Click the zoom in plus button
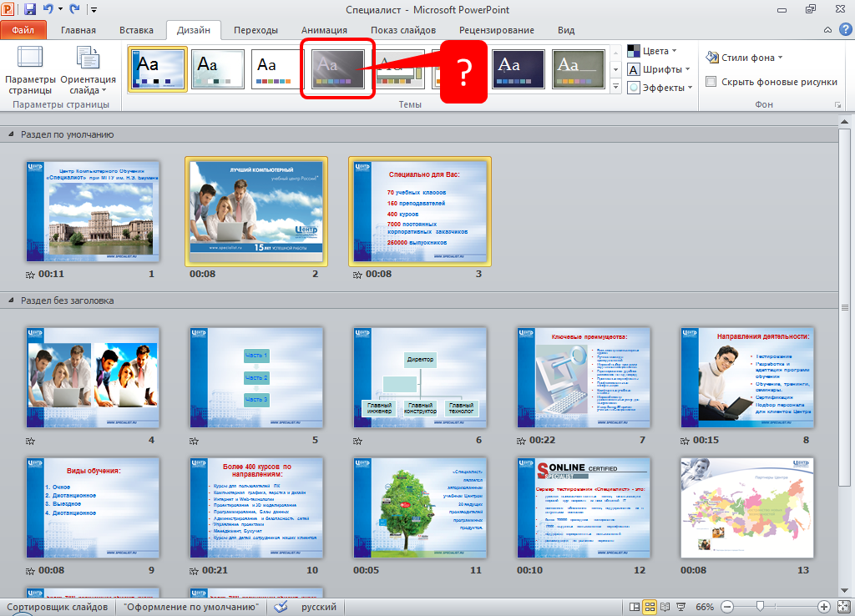 pyautogui.click(x=823, y=607)
